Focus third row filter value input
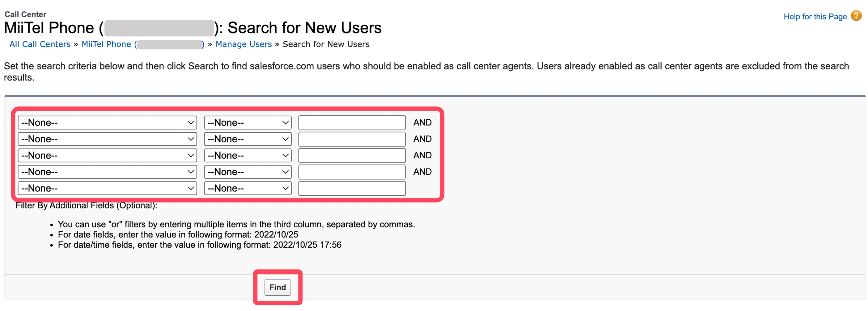 click(x=352, y=155)
